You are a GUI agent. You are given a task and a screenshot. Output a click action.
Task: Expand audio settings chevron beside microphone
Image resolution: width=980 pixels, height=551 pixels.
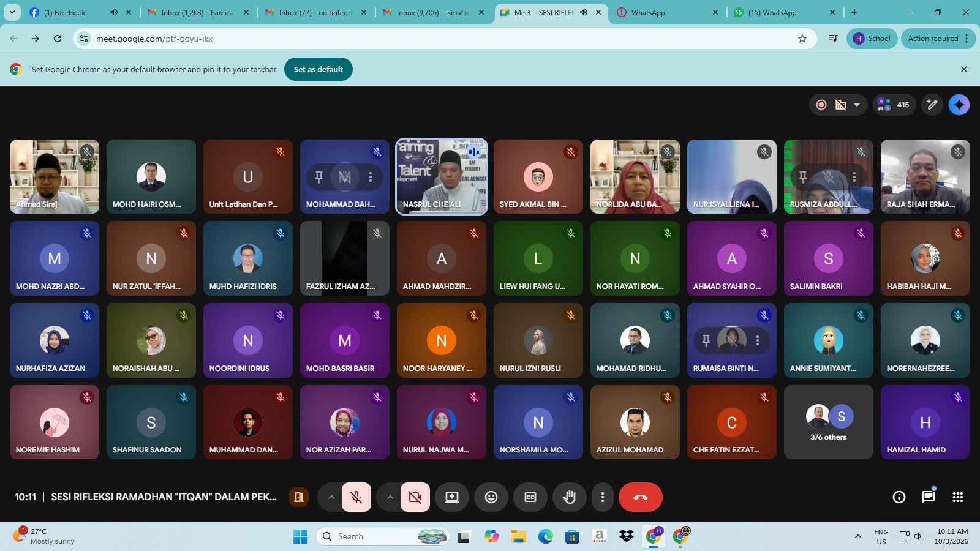(x=331, y=497)
